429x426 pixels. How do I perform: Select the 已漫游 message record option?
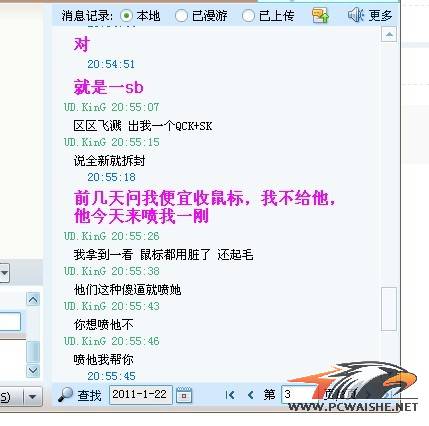(x=181, y=16)
